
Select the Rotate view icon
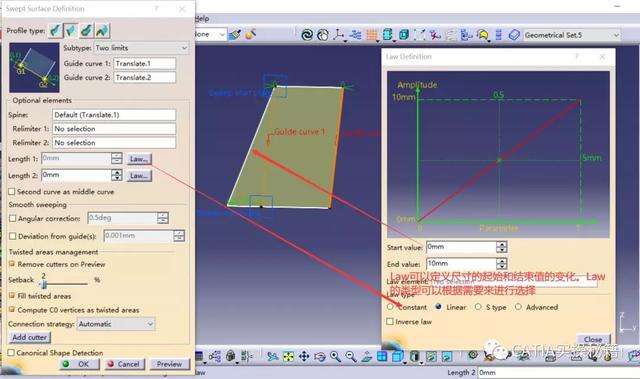click(320, 357)
